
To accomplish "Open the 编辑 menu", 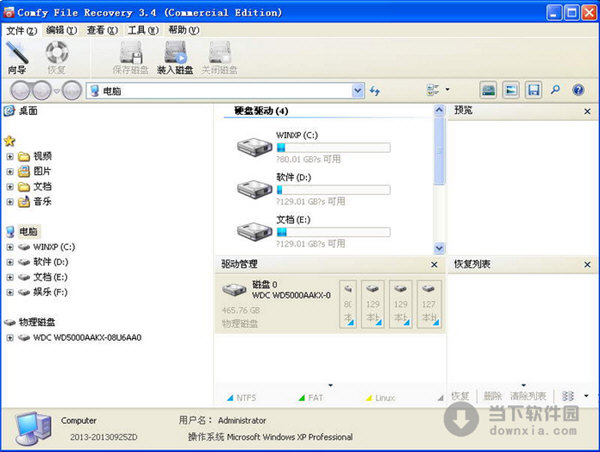I will click(x=61, y=30).
